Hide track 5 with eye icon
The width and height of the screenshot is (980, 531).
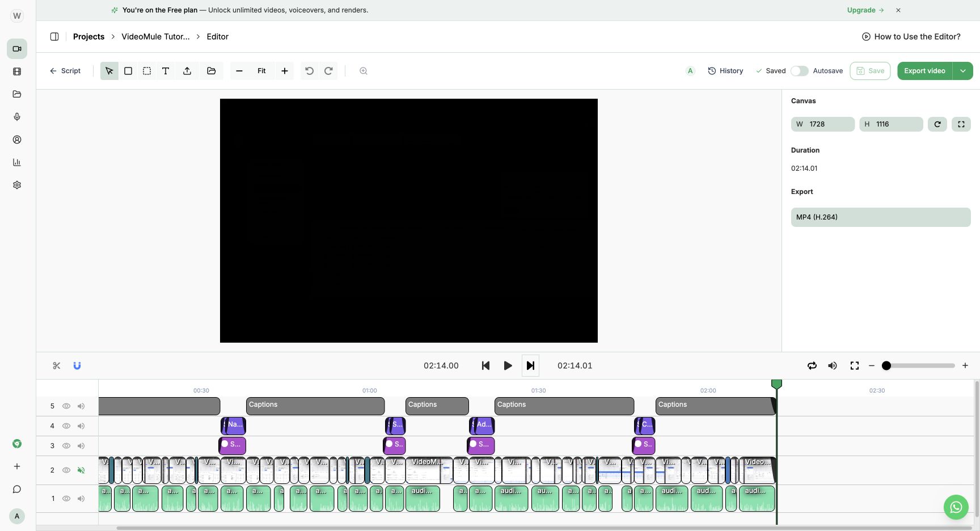66,406
